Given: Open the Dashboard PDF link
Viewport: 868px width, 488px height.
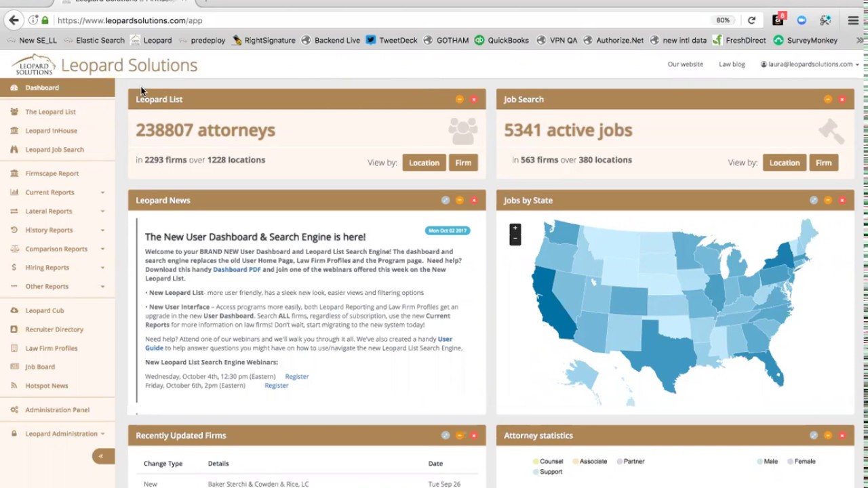Looking at the screenshot, I should tap(237, 270).
